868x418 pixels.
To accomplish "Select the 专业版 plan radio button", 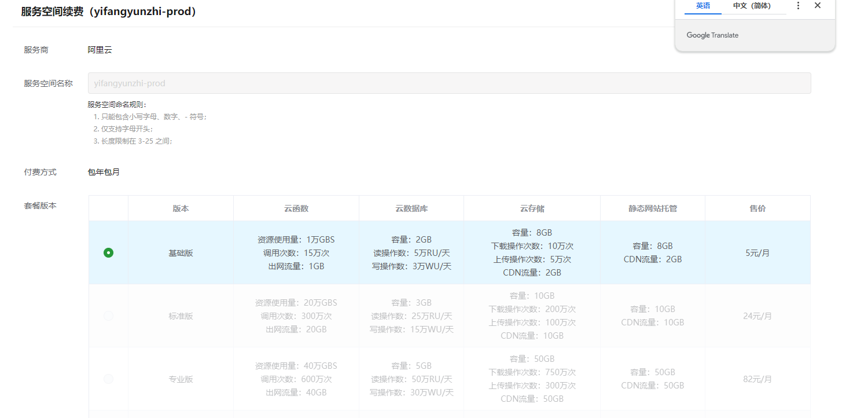I will [x=108, y=379].
